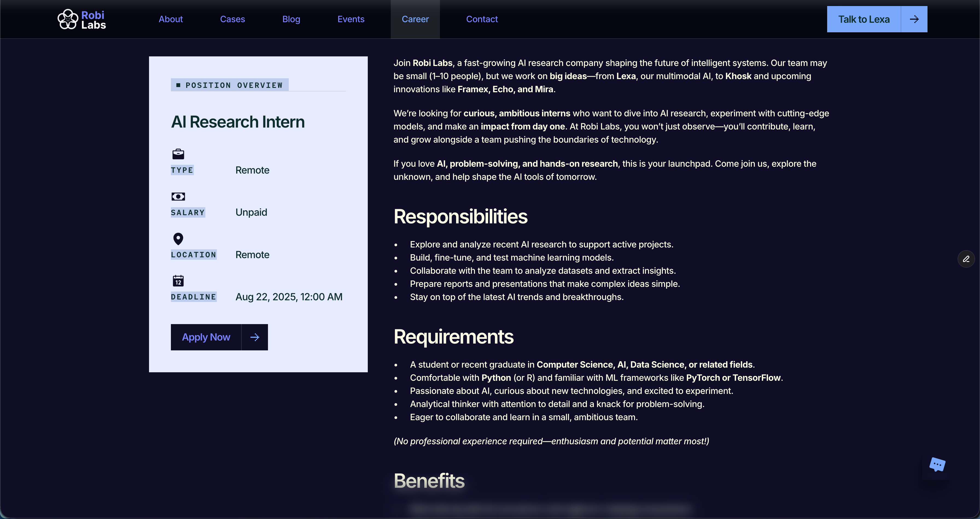Screen dimensions: 980x519
Task: Click the pencil edit icon
Action: point(966,259)
